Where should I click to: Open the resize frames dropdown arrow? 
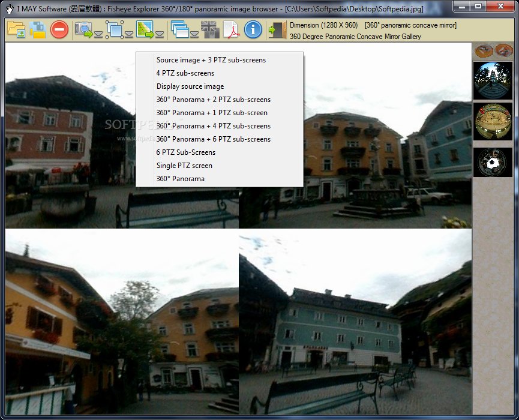(x=129, y=34)
